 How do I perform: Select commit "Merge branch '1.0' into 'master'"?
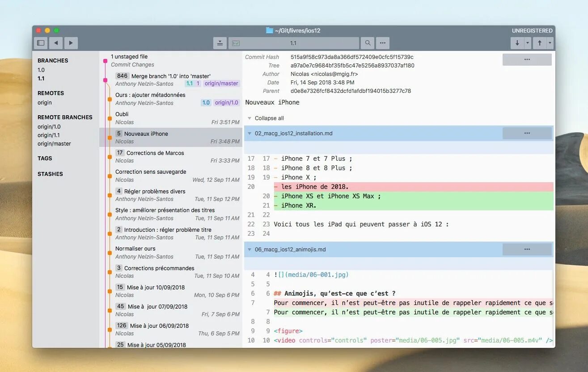(171, 79)
